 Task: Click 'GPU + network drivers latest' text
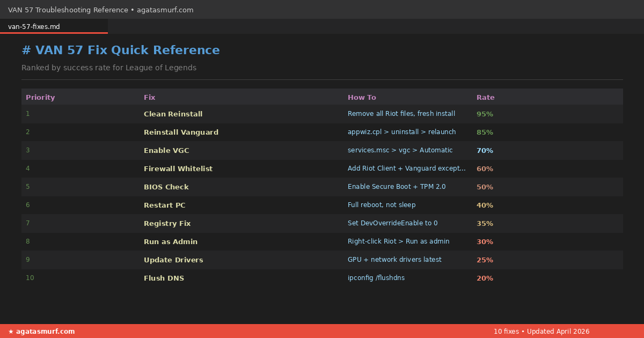394,260
